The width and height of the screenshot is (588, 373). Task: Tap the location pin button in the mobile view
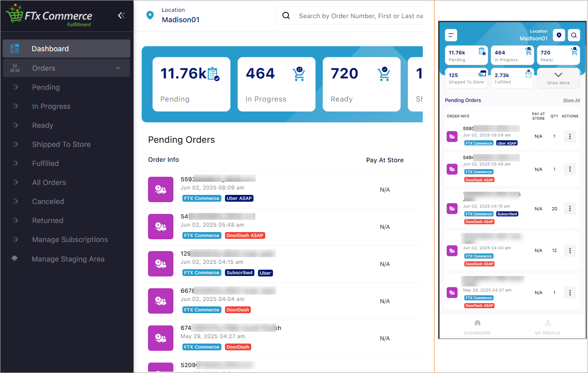(559, 35)
